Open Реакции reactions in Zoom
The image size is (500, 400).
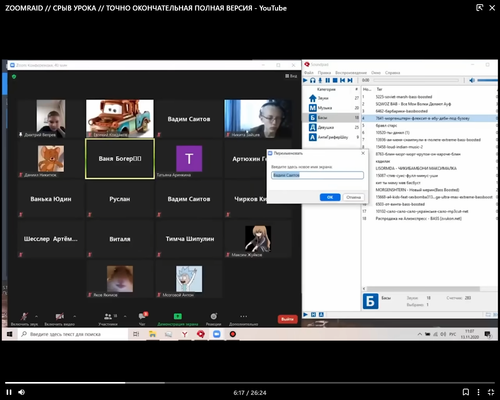(x=213, y=318)
